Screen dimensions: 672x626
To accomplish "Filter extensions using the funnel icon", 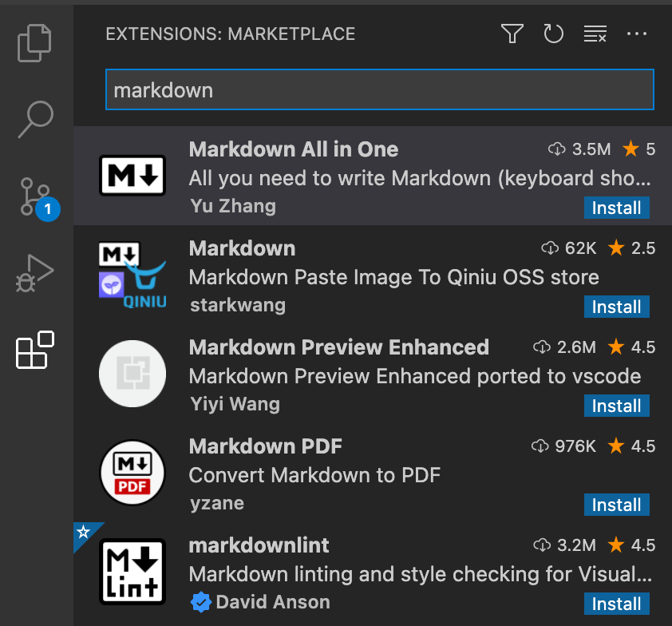I will [x=512, y=34].
